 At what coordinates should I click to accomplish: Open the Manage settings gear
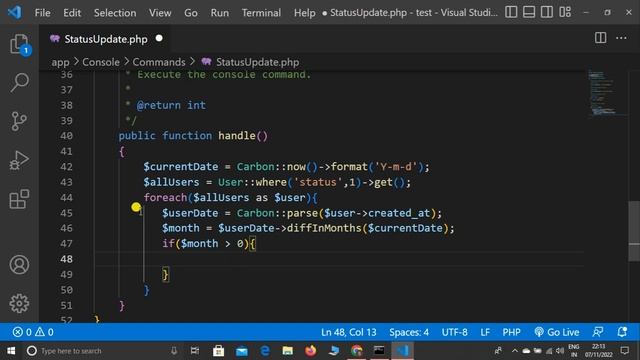tap(19, 303)
